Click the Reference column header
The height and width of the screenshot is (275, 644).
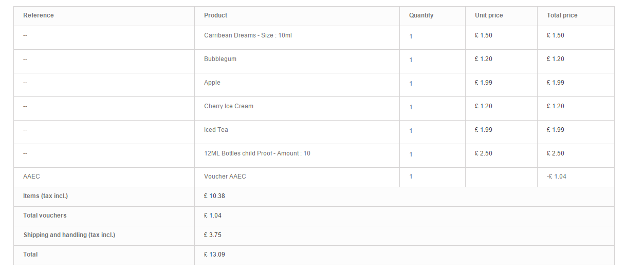[x=39, y=15]
